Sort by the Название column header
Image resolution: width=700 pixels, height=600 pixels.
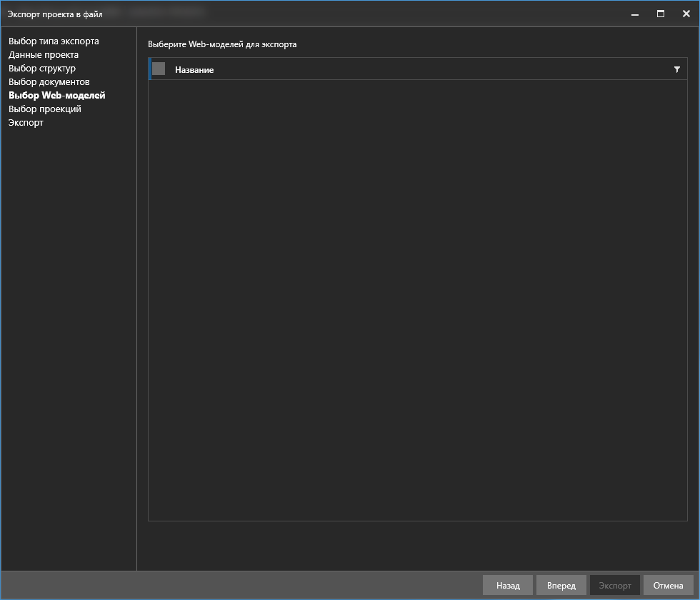click(194, 70)
